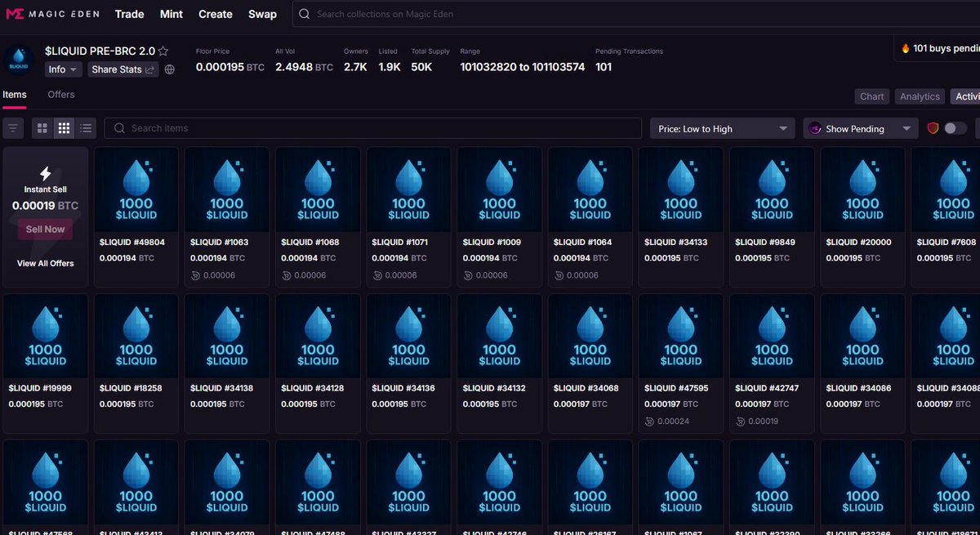980x535 pixels.
Task: Open the $LIQUID #49804 thumbnail
Action: [x=136, y=189]
